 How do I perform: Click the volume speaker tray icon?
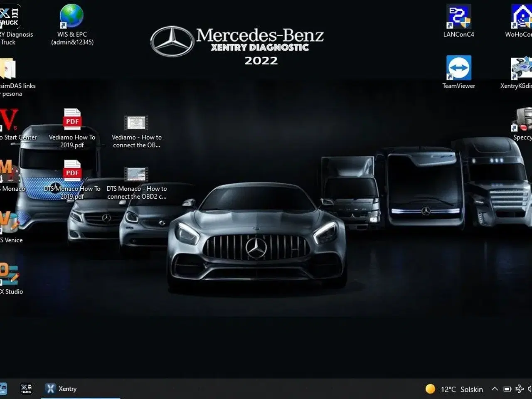point(530,389)
